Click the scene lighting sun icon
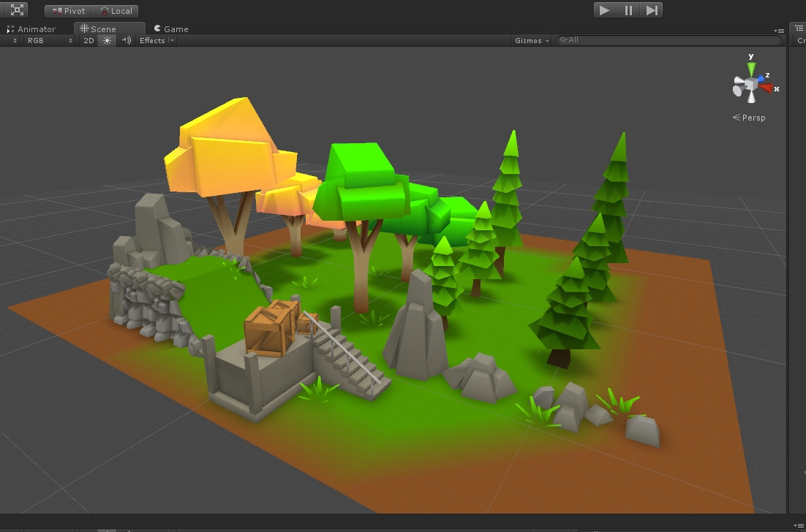 106,41
